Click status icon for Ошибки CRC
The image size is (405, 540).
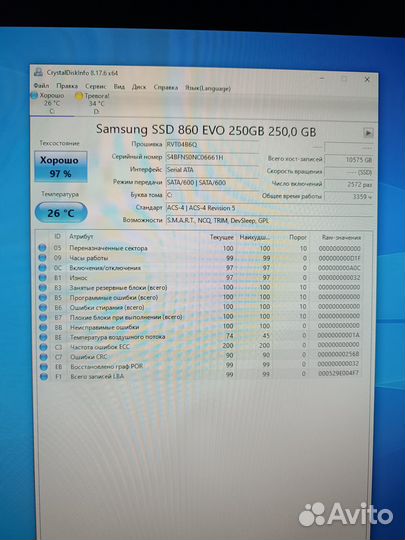(43, 357)
